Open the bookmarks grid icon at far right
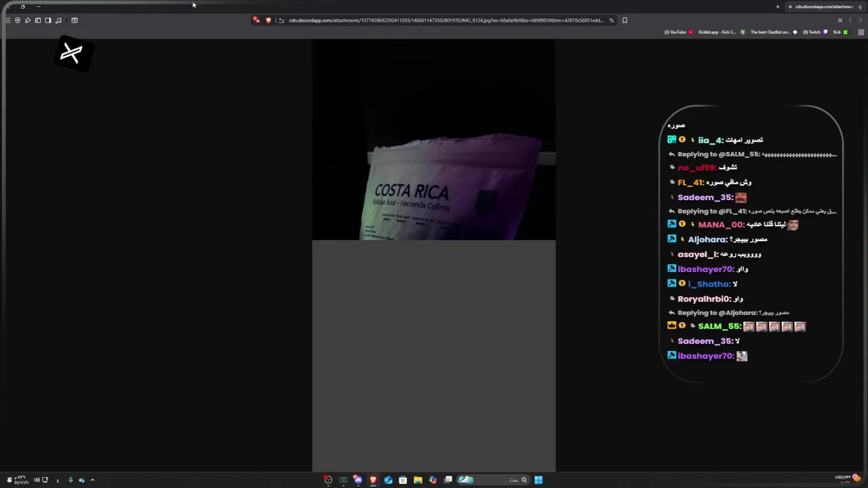Screen dimensions: 868x488 coord(861,32)
